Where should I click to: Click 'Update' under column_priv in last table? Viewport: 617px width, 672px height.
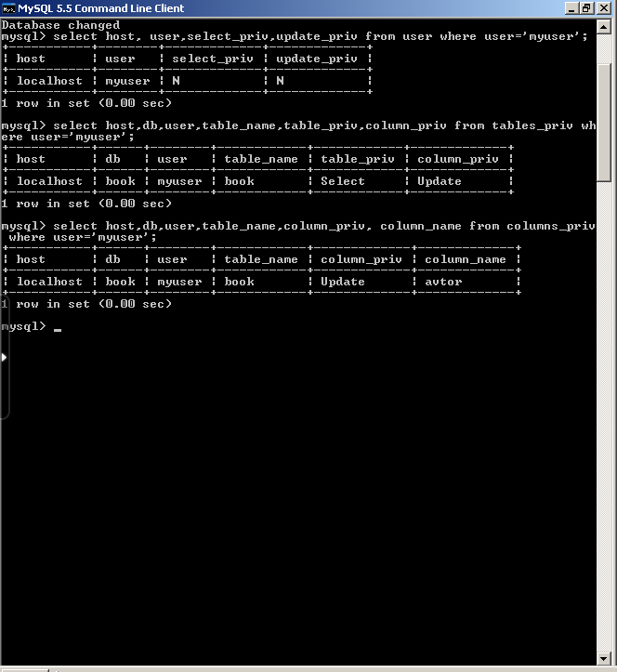pyautogui.click(x=343, y=282)
